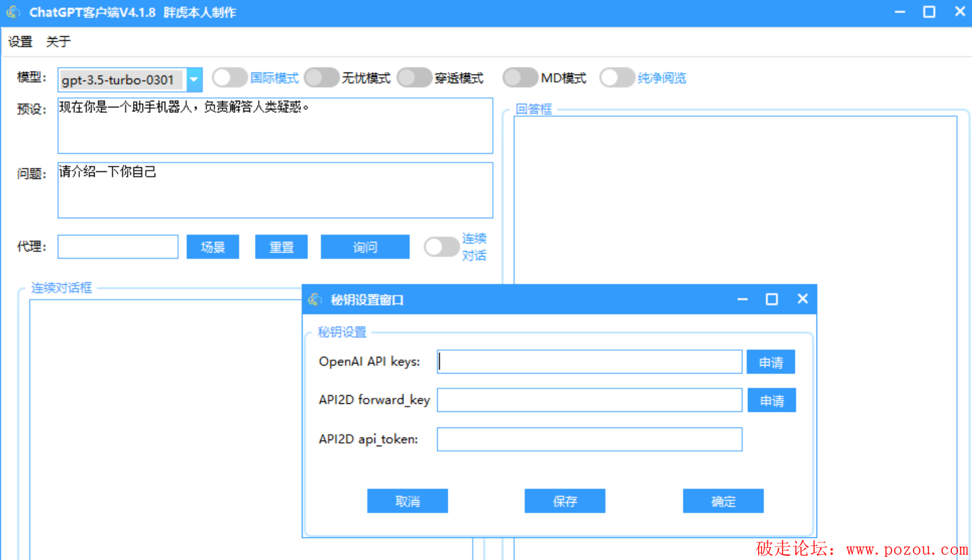Click the 重置 button
Viewport: 972px width, 560px height.
coord(281,247)
